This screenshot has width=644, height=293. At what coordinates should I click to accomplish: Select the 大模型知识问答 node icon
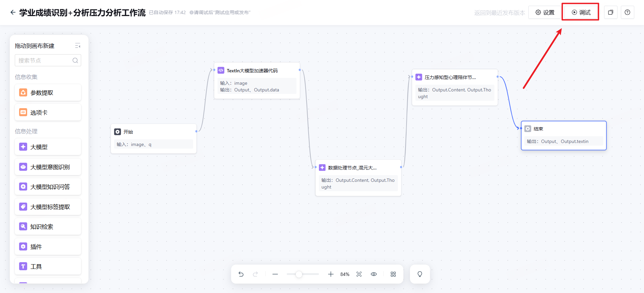click(x=23, y=187)
